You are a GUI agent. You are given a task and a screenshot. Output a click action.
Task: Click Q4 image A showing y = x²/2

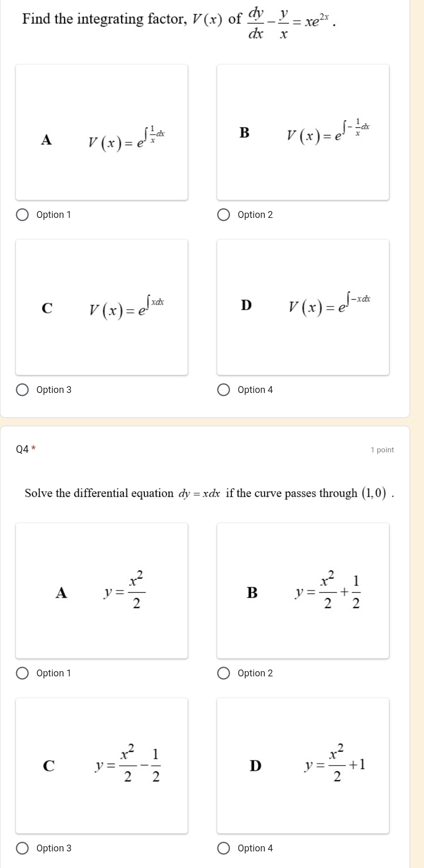(x=102, y=591)
